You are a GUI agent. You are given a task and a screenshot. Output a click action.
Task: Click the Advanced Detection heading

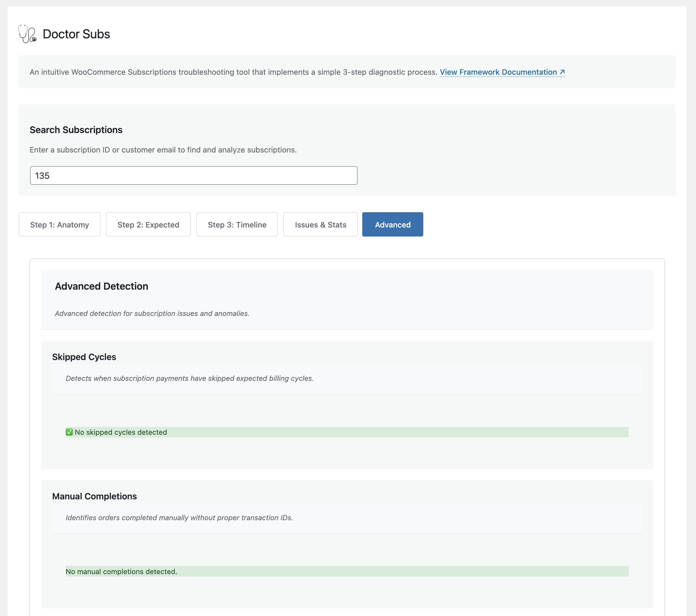(x=101, y=286)
